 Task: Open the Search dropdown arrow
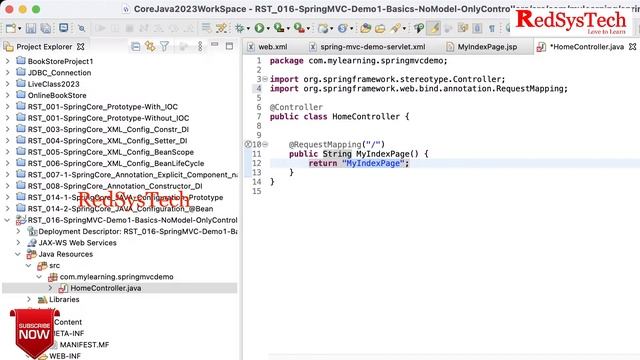(404, 29)
